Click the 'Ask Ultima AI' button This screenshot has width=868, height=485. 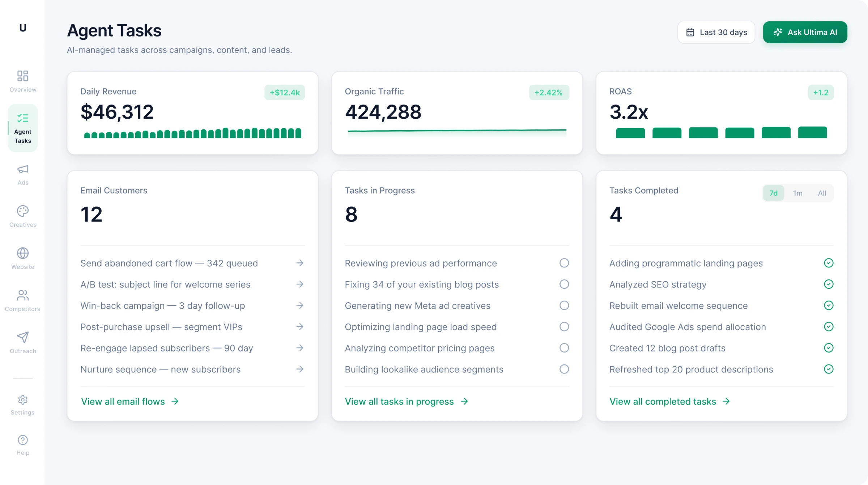[805, 32]
